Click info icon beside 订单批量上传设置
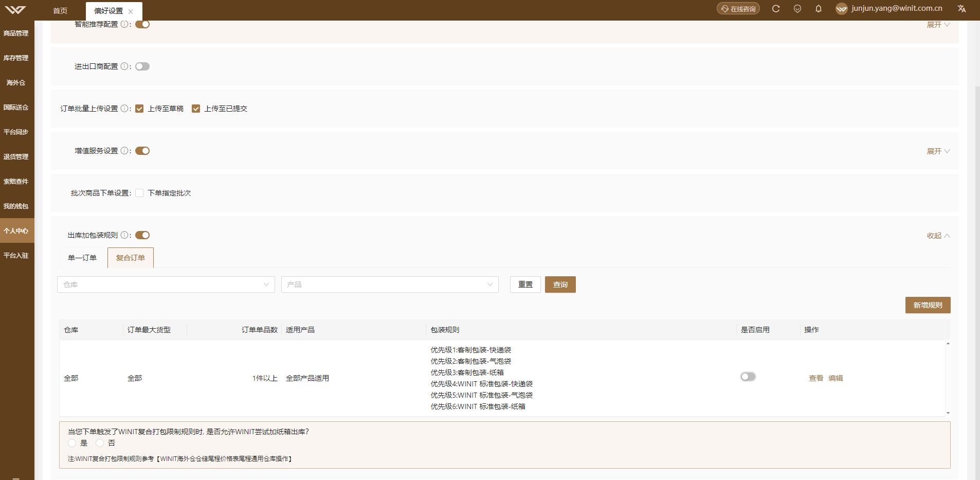Viewport: 980px width, 480px height. coord(124,109)
